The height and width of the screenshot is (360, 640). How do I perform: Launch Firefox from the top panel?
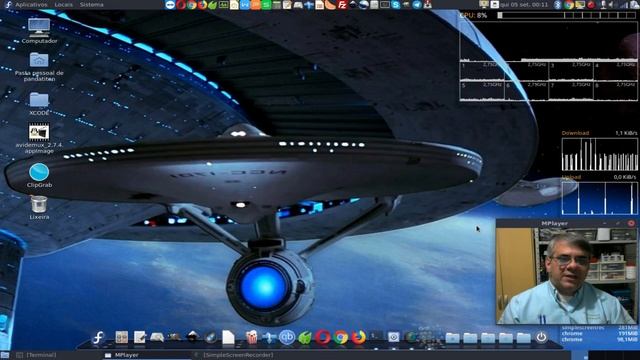click(x=202, y=4)
